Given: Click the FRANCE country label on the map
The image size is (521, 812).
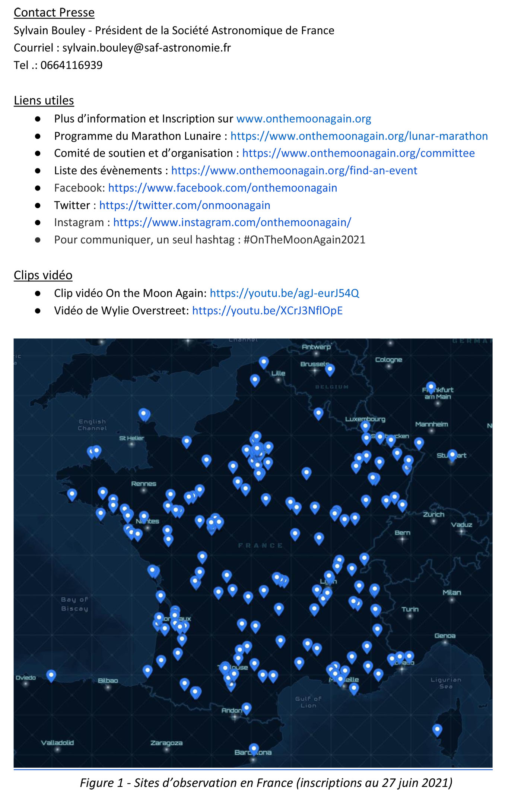Looking at the screenshot, I should point(260,546).
